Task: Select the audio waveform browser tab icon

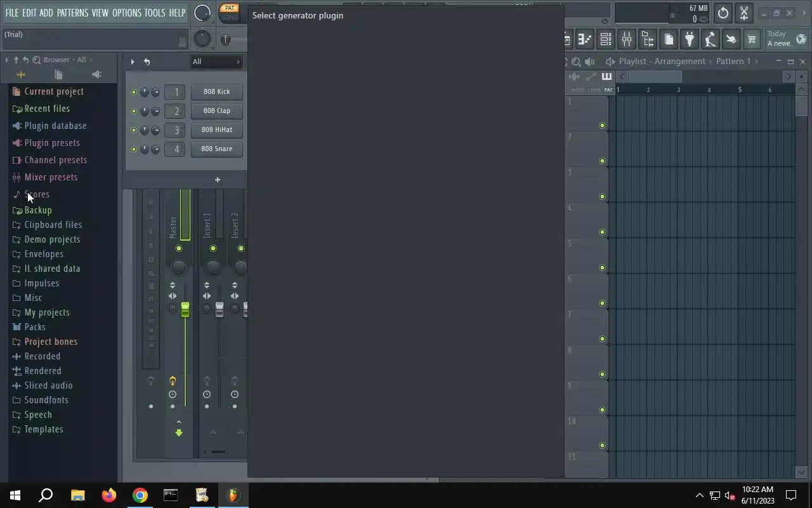Action: click(x=20, y=75)
